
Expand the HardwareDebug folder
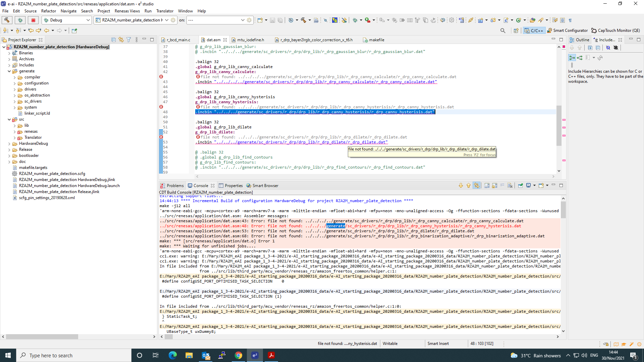pyautogui.click(x=9, y=143)
